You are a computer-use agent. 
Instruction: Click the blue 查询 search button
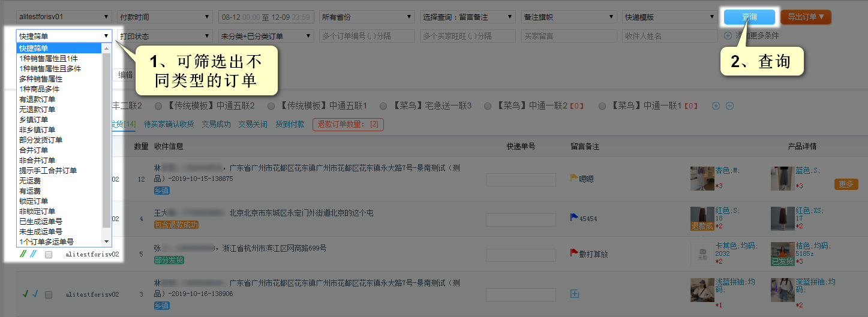point(749,17)
